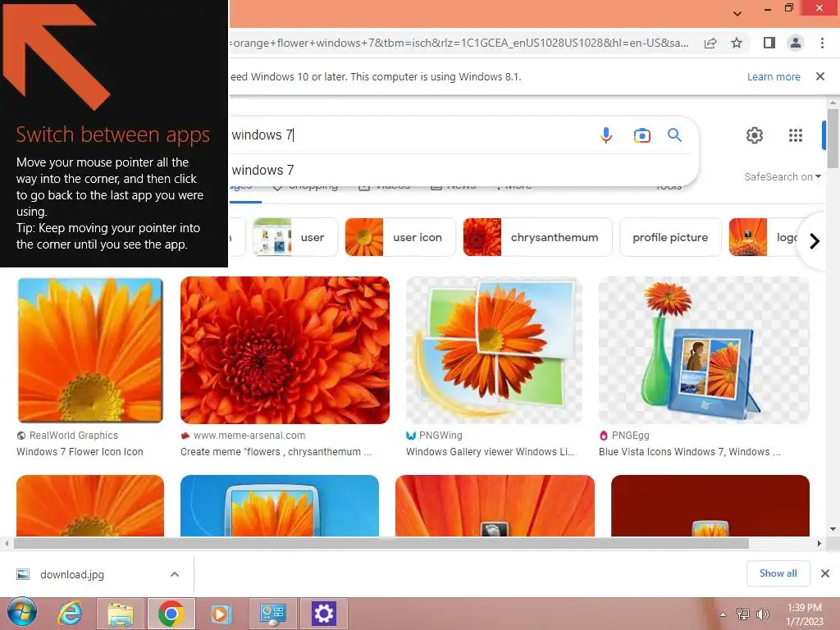
Task: Open Google quick settings gear icon
Action: click(x=755, y=135)
